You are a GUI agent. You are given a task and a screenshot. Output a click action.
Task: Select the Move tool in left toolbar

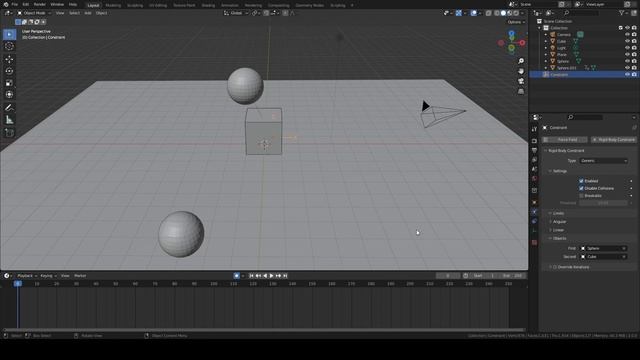(9, 59)
